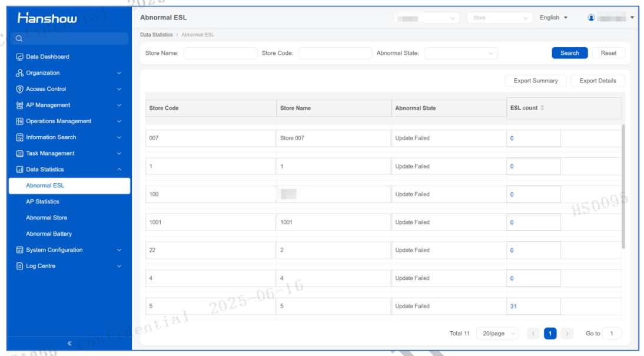Click the Hanshow logo
Image resolution: width=644 pixels, height=356 pixels.
point(47,18)
